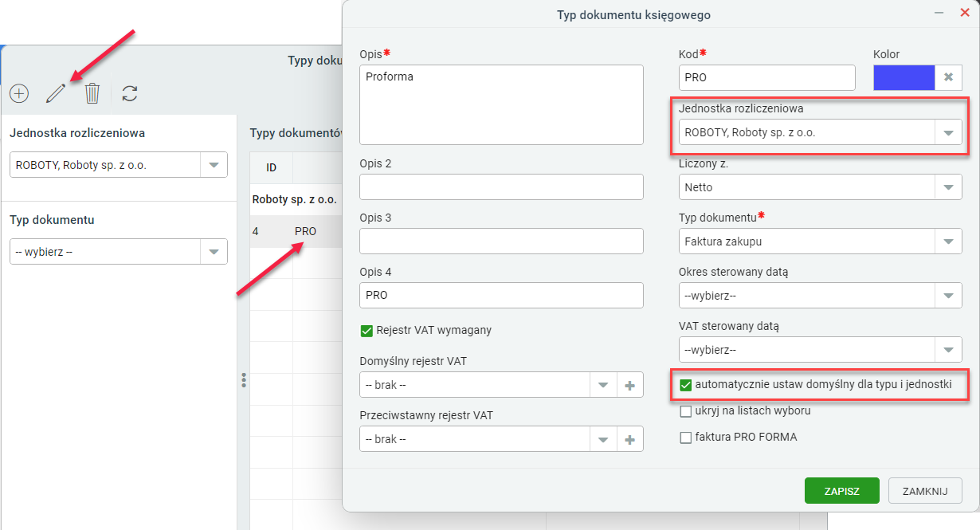
Task: Click the Opis text area containing Proforma
Action: point(501,105)
